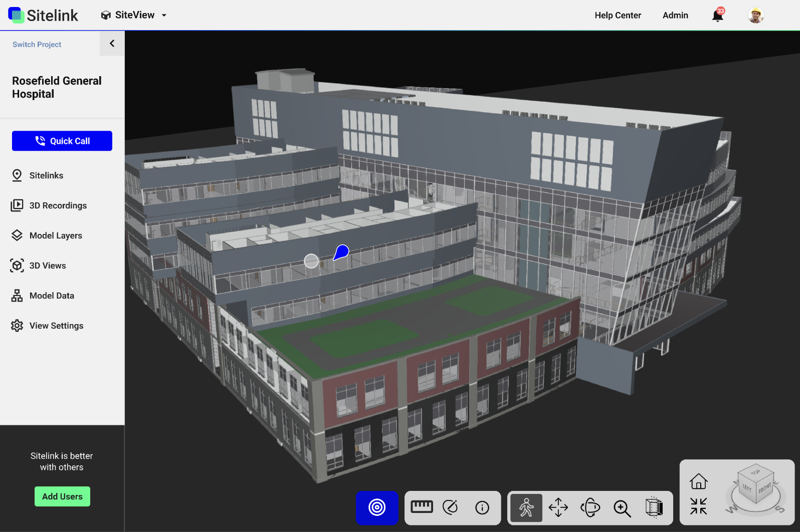Select the circle-and-pencil markup tool
800x532 pixels.
coord(450,507)
